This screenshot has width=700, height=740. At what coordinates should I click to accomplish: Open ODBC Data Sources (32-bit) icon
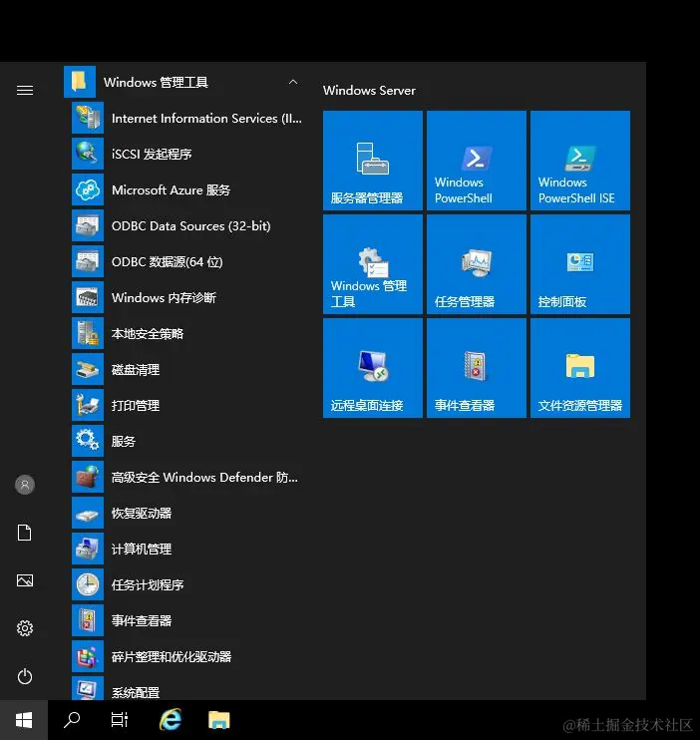click(x=88, y=225)
